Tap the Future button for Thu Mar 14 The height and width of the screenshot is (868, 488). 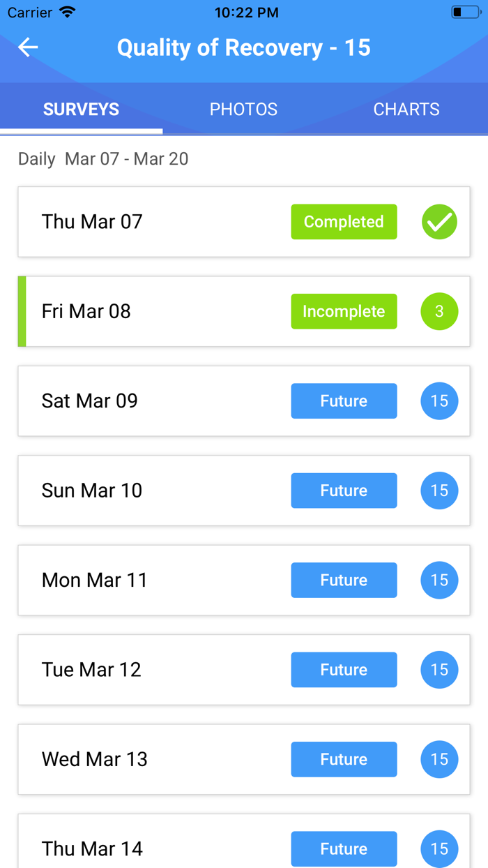344,848
